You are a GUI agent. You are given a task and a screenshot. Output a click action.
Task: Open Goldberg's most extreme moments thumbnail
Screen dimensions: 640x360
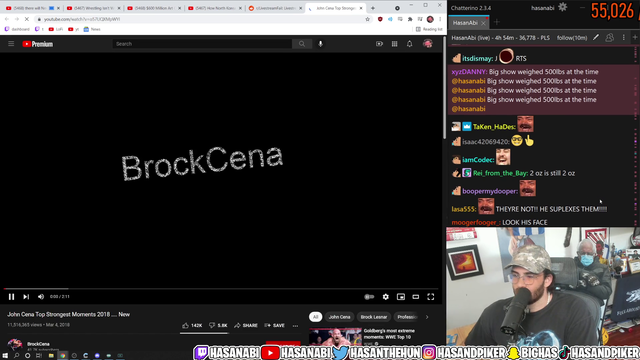[x=335, y=337]
